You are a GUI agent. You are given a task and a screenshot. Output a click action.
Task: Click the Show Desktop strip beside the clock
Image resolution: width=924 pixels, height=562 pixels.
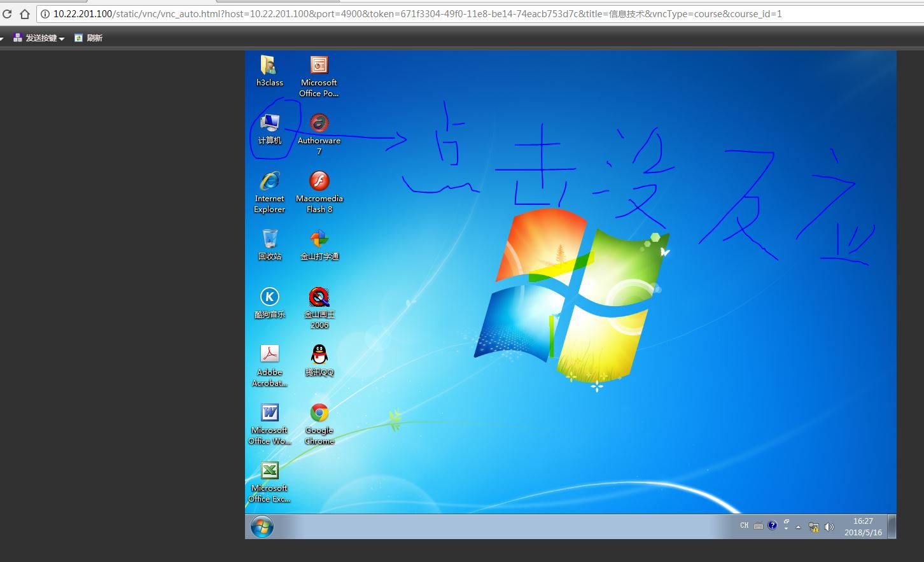click(x=892, y=527)
